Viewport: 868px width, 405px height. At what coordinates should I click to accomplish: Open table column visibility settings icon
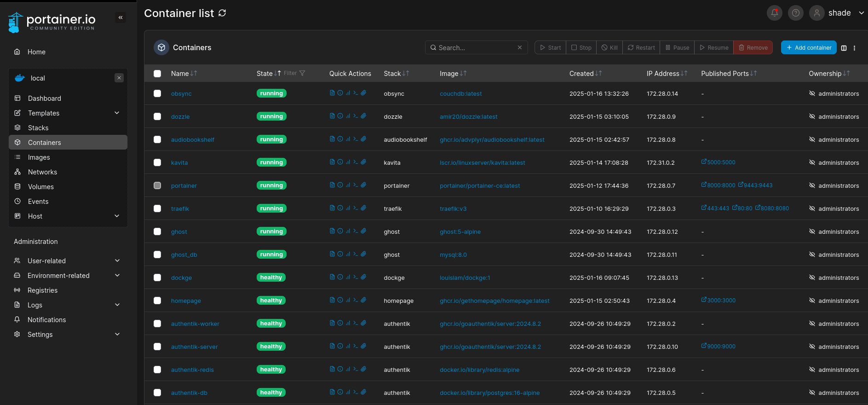pos(844,48)
